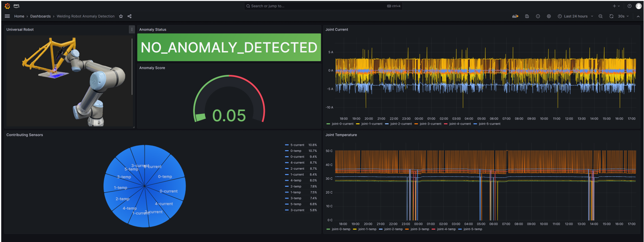This screenshot has height=242, width=644.
Task: Zoom out the time range
Action: pyautogui.click(x=601, y=16)
